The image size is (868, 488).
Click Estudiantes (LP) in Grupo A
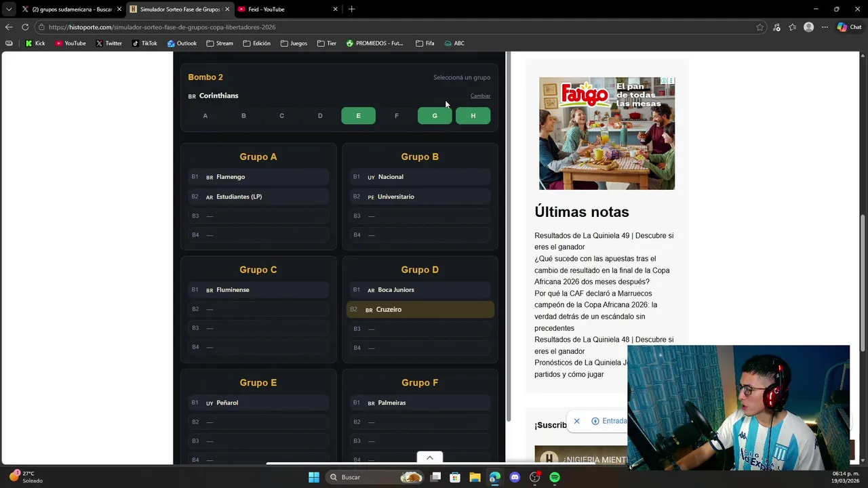click(258, 197)
